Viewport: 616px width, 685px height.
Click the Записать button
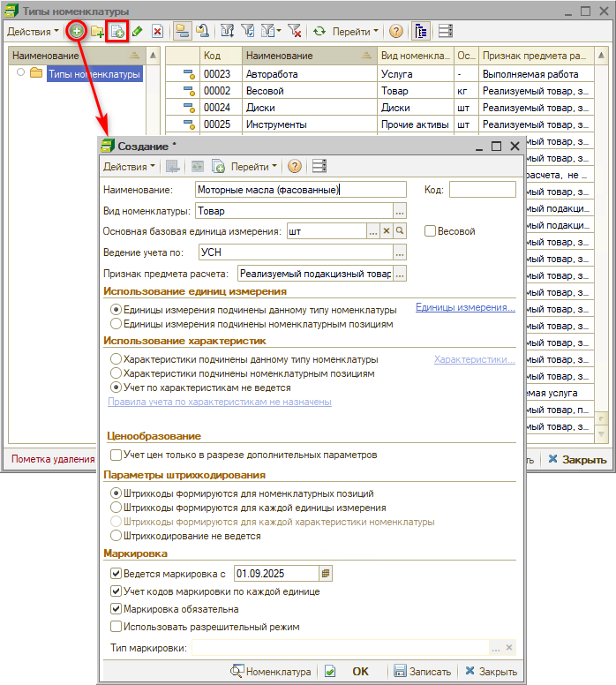click(423, 671)
